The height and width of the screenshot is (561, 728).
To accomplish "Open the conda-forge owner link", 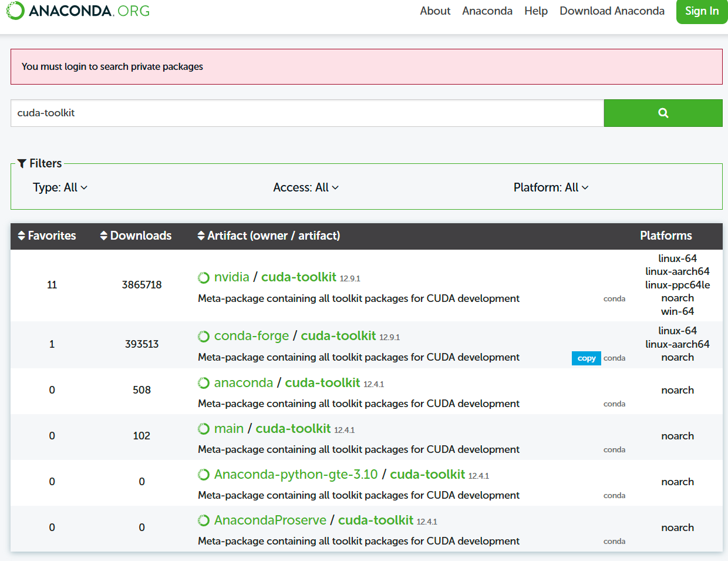I will coord(252,336).
